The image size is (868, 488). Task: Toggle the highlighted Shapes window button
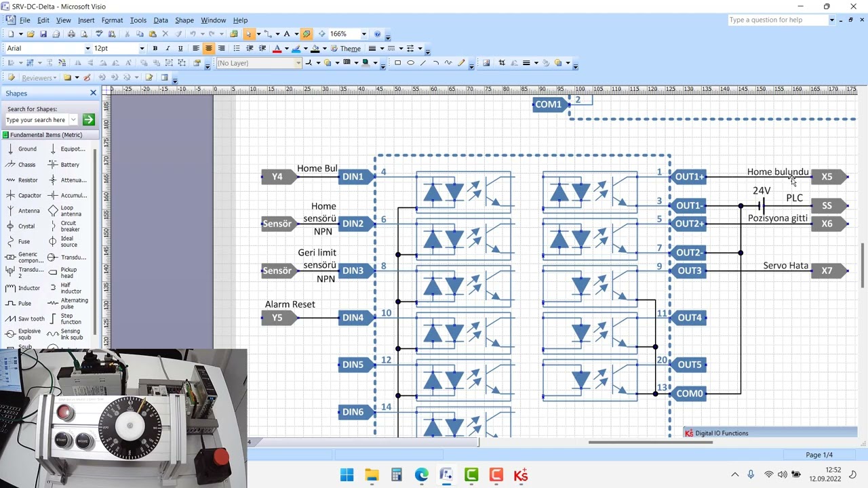[306, 34]
